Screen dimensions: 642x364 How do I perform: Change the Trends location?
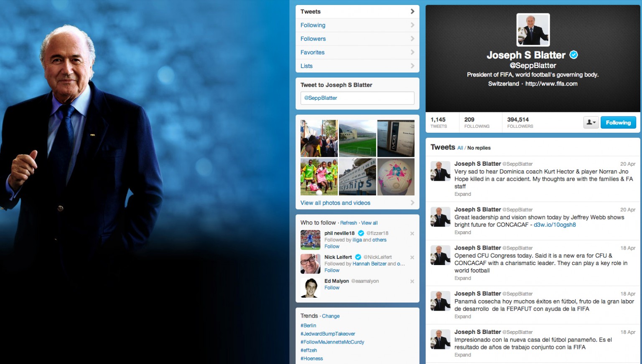click(x=331, y=316)
